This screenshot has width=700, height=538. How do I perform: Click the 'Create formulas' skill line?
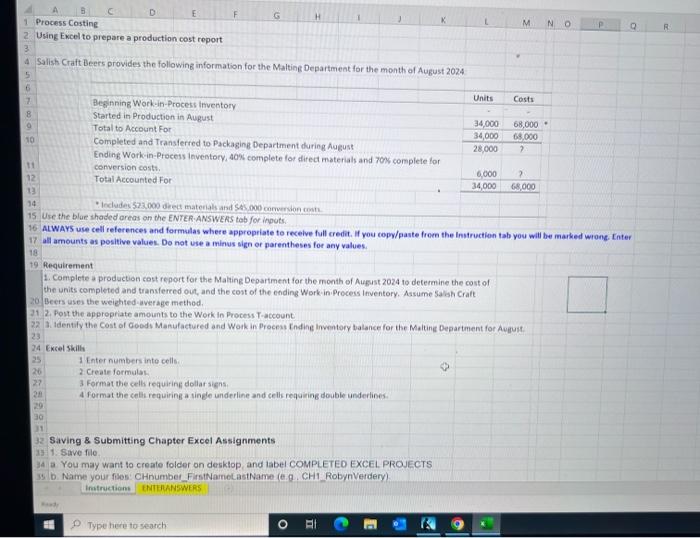click(x=114, y=371)
